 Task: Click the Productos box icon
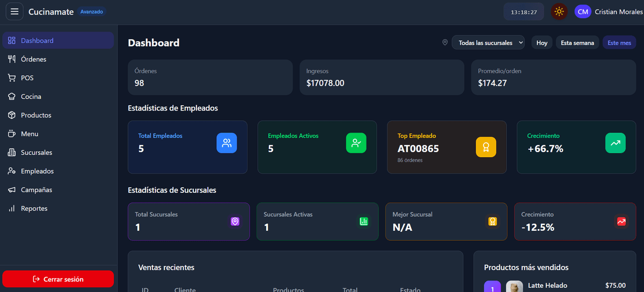coord(11,115)
